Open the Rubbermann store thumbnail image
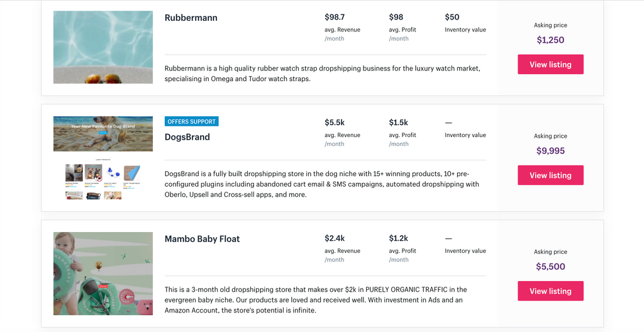 (103, 47)
